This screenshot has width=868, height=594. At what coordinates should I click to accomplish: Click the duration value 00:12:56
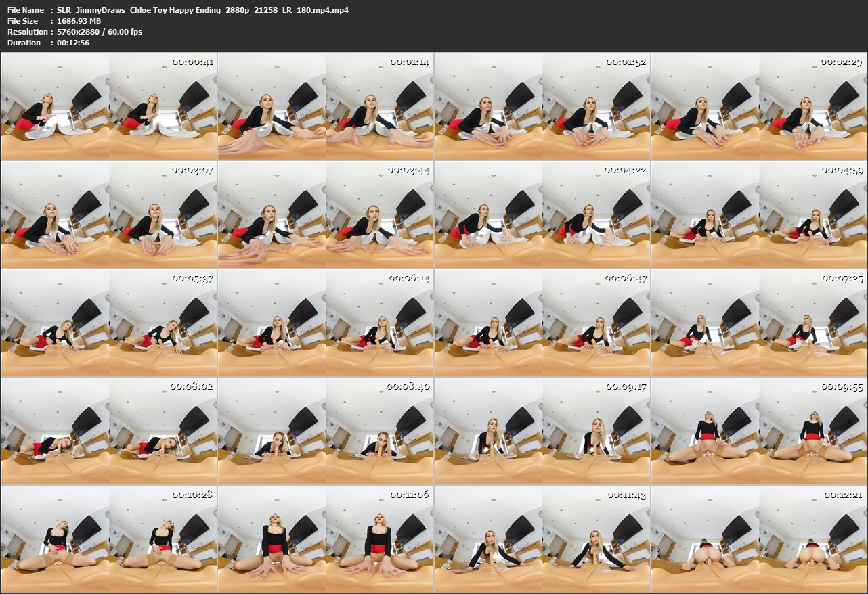tap(73, 43)
